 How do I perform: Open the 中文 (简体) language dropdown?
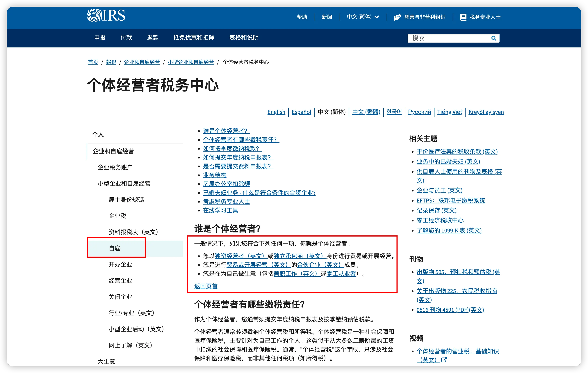click(x=363, y=17)
